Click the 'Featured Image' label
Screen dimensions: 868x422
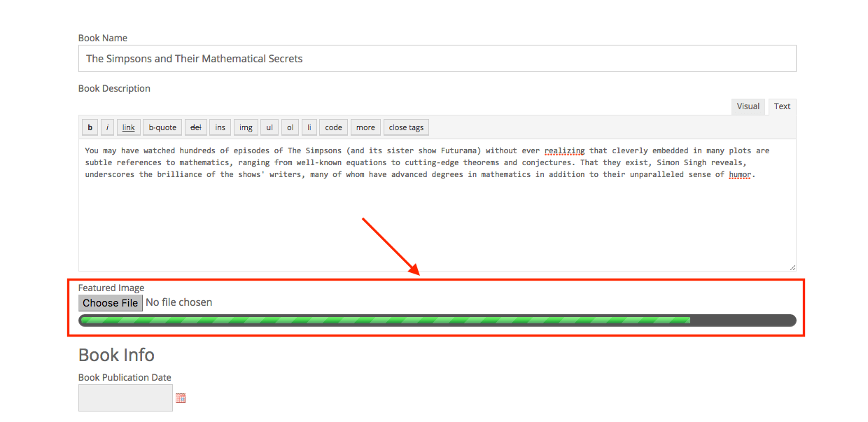(111, 288)
